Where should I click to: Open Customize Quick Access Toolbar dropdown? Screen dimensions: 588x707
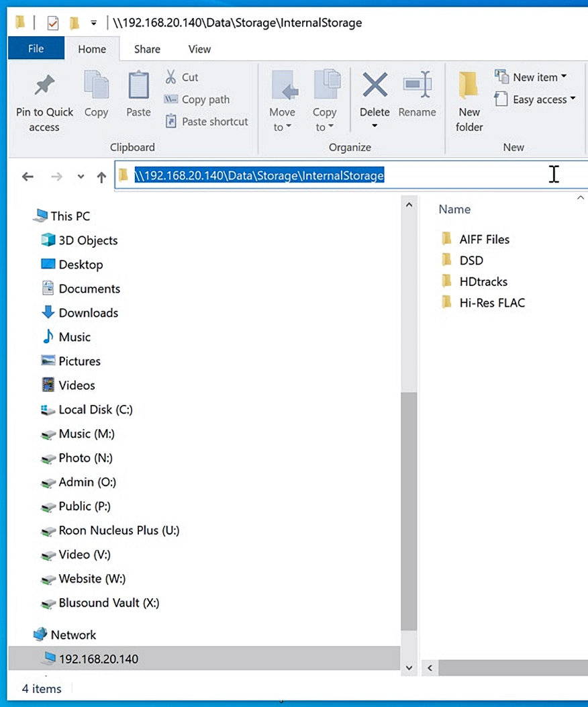pos(94,23)
